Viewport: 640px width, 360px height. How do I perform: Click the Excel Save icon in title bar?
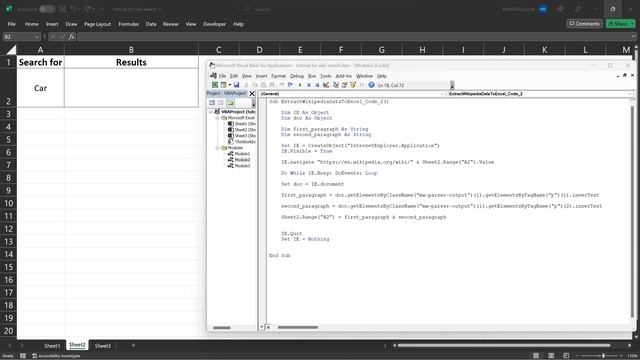pyautogui.click(x=62, y=9)
